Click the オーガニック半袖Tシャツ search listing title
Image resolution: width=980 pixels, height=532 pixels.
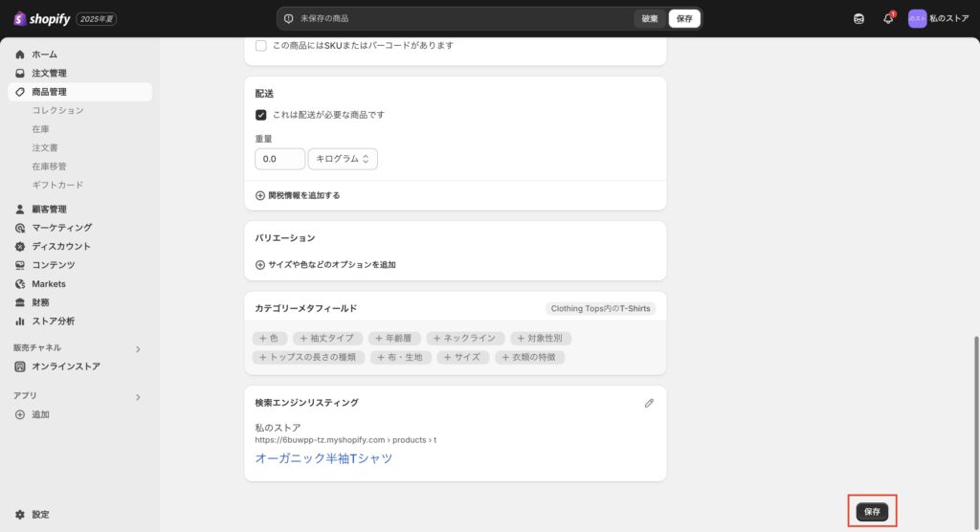click(323, 458)
